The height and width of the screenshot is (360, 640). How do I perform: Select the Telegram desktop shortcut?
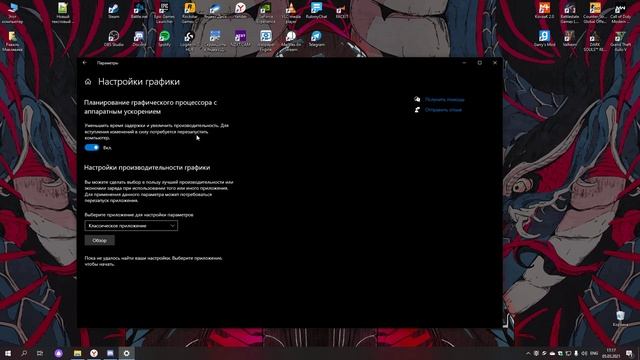click(x=316, y=39)
